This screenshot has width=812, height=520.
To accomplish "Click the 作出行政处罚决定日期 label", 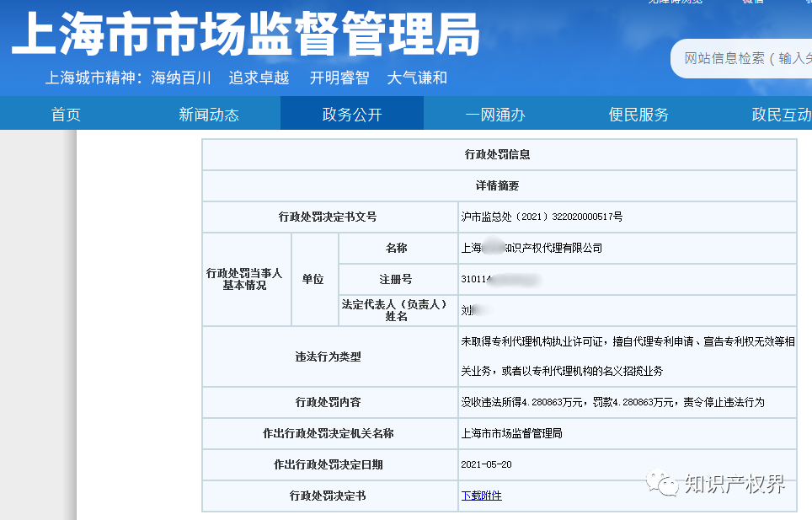I will (x=328, y=464).
